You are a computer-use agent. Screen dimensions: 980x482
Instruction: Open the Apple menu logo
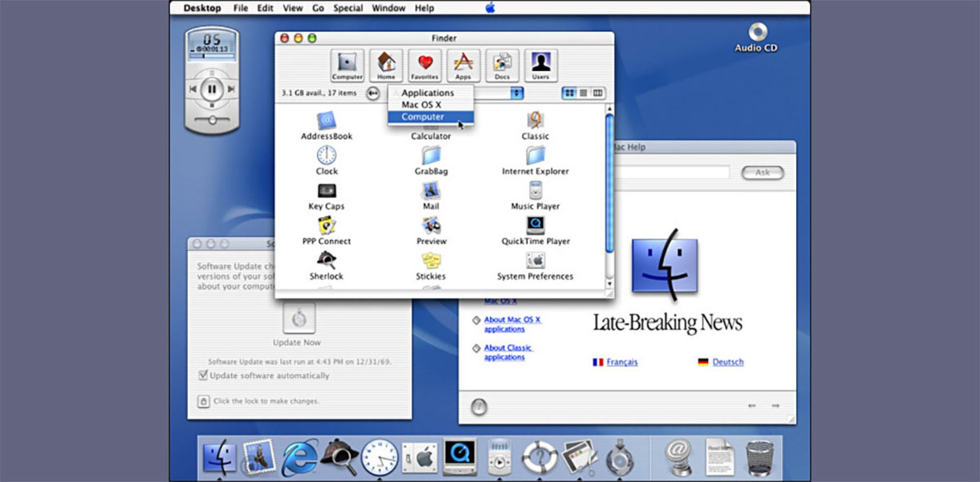pos(490,8)
